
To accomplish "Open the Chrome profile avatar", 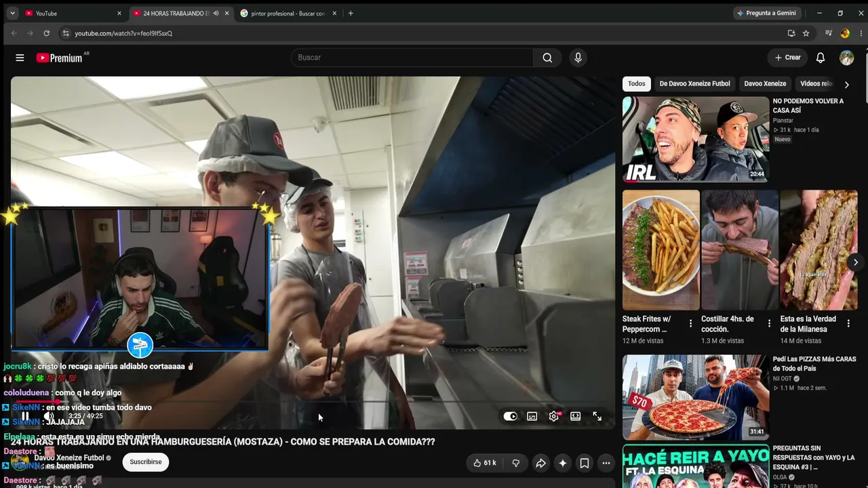I will point(845,33).
